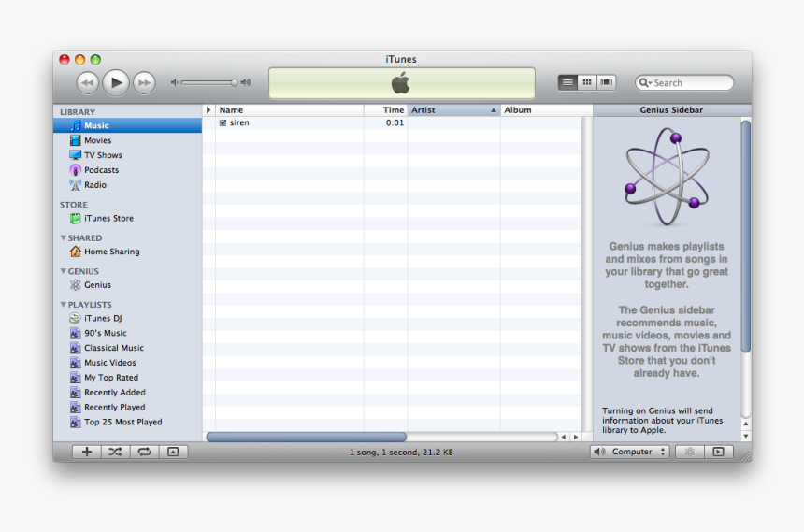Sort by the Time column header

coord(385,109)
